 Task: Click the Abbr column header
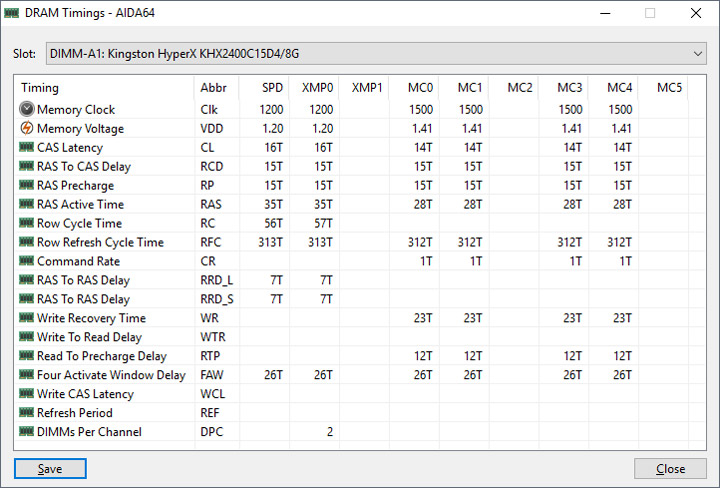[214, 88]
